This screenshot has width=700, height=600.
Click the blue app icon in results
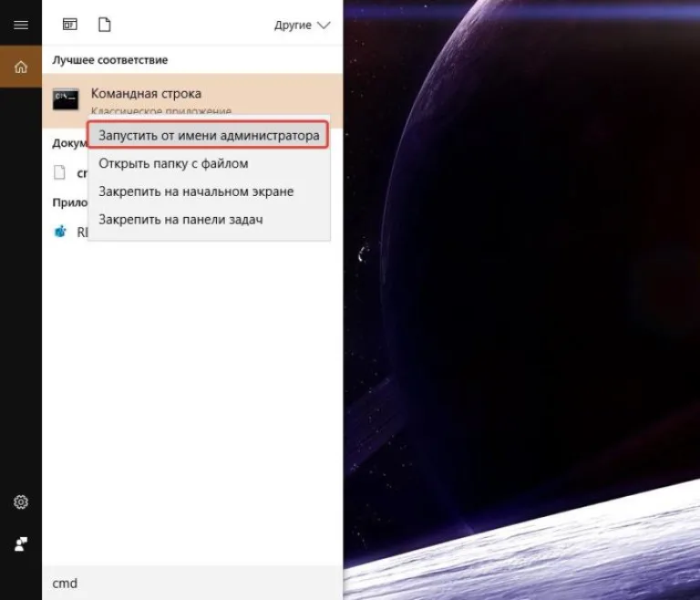[60, 232]
